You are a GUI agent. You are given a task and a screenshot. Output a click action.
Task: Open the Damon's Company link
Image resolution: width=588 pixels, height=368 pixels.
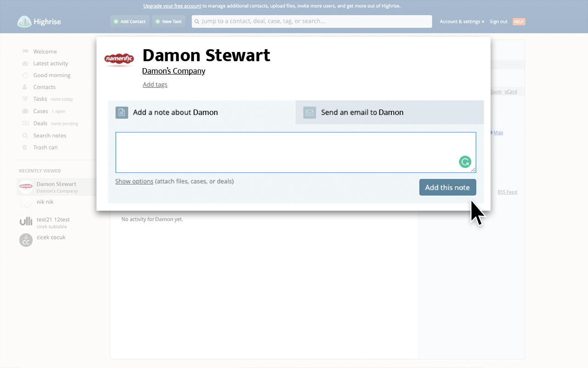(174, 71)
